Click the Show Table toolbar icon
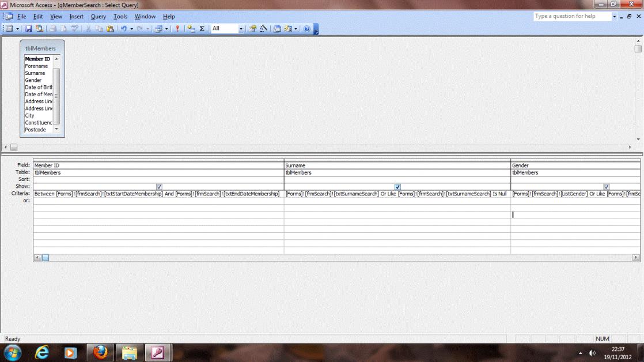Image resolution: width=644 pixels, height=362 pixels. pos(191,29)
